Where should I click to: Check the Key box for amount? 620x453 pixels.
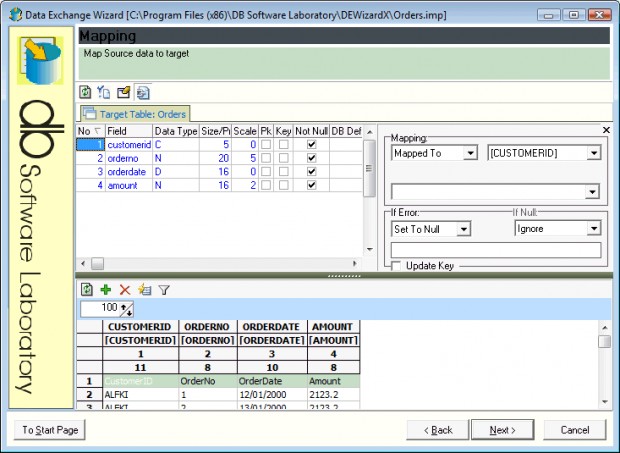(x=284, y=185)
